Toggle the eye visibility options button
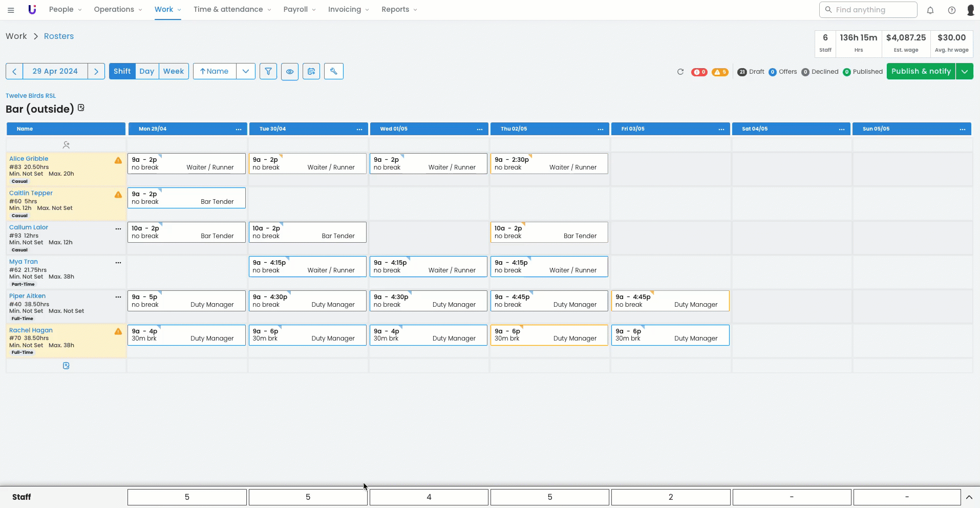This screenshot has height=508, width=980. tap(290, 71)
